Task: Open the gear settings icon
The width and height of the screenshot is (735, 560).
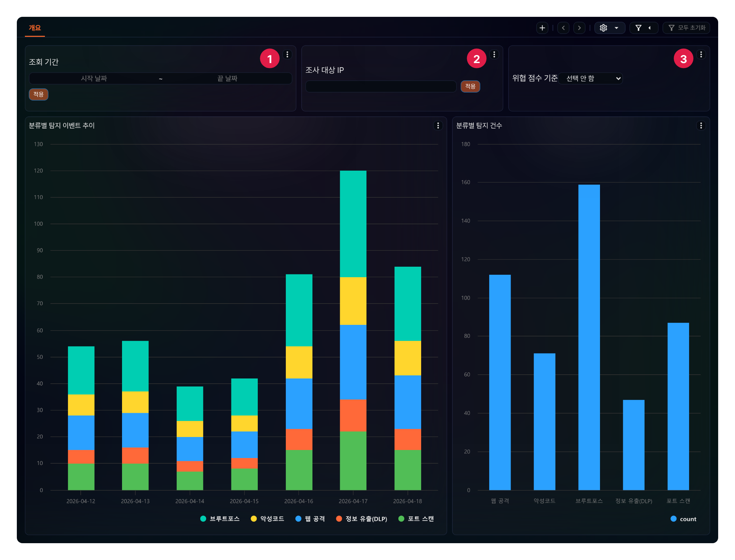Action: point(603,28)
